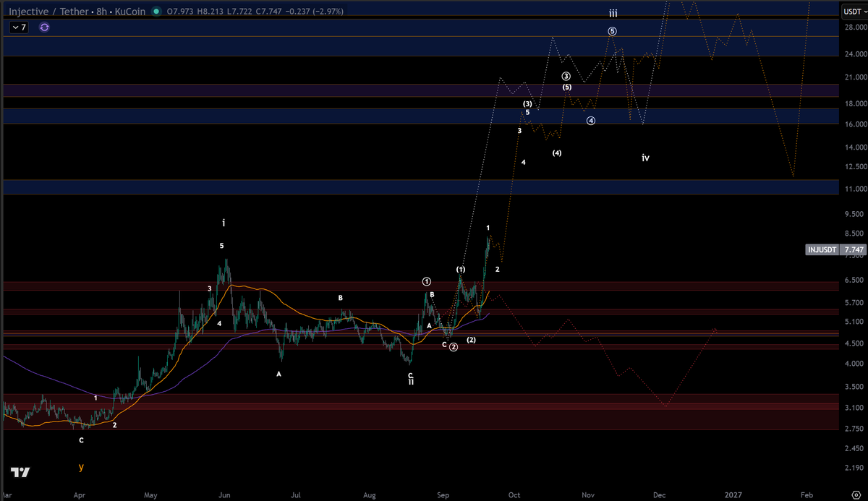Click the Jun label on time axis
868x501 pixels.
click(224, 495)
